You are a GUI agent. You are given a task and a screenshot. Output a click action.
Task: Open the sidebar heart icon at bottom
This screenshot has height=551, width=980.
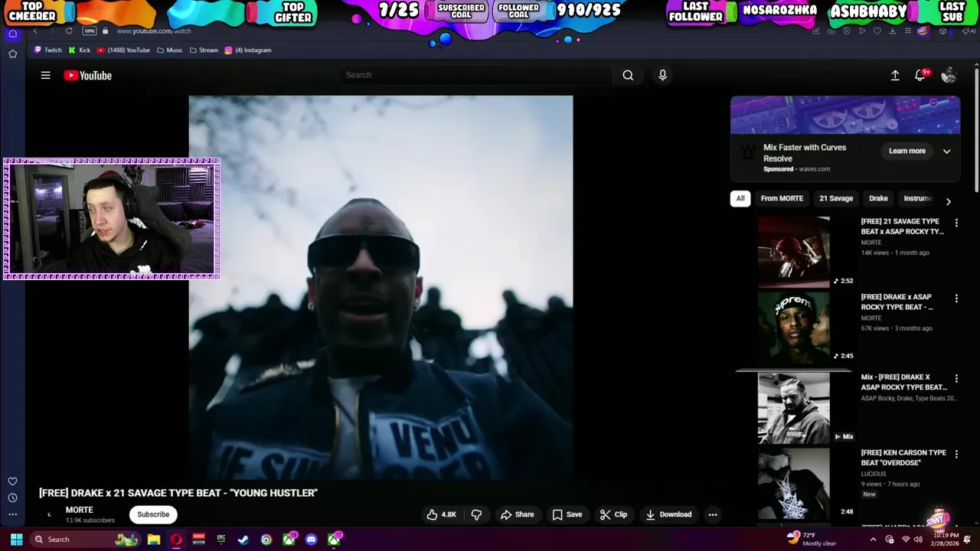coord(12,481)
